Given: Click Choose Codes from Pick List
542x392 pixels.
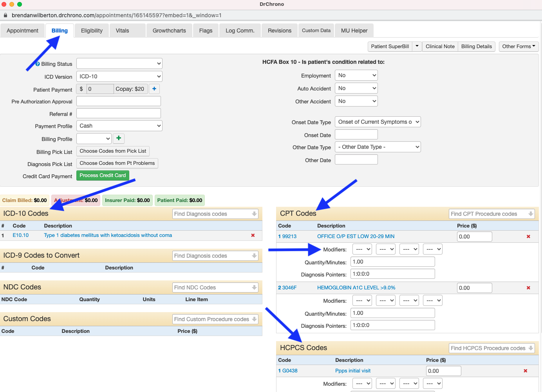Looking at the screenshot, I should 113,151.
